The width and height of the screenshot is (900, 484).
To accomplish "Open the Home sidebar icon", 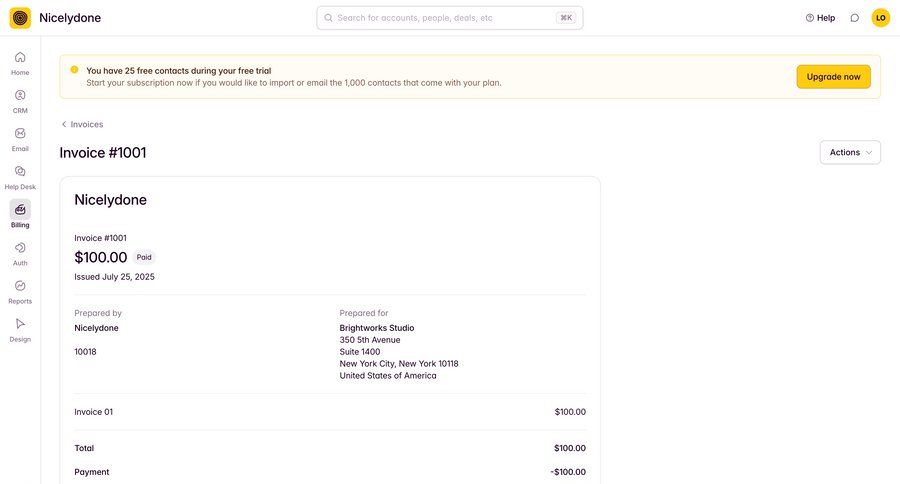I will [20, 58].
